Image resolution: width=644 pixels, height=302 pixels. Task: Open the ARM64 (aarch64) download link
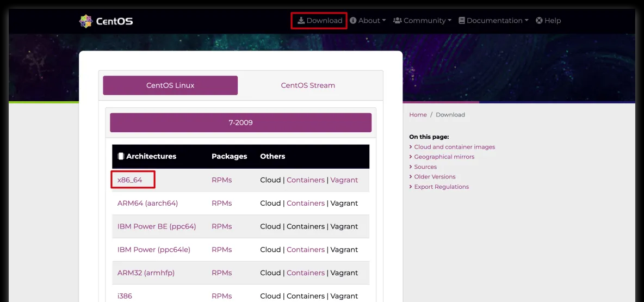pyautogui.click(x=148, y=204)
